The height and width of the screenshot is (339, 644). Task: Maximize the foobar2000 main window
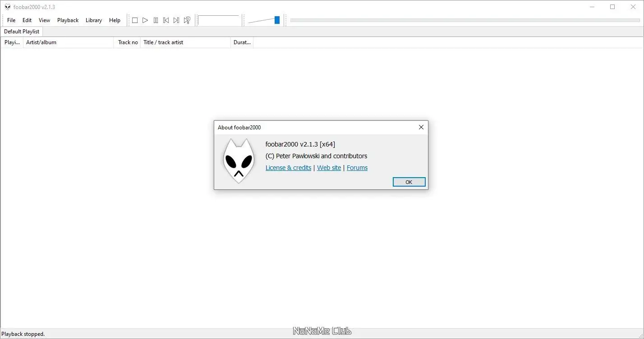tap(612, 7)
